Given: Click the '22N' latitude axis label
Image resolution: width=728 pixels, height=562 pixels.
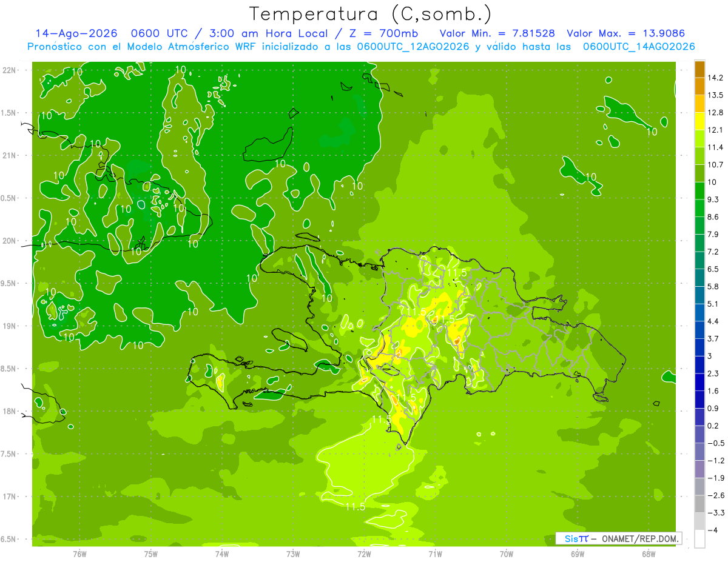Looking at the screenshot, I should coord(10,70).
